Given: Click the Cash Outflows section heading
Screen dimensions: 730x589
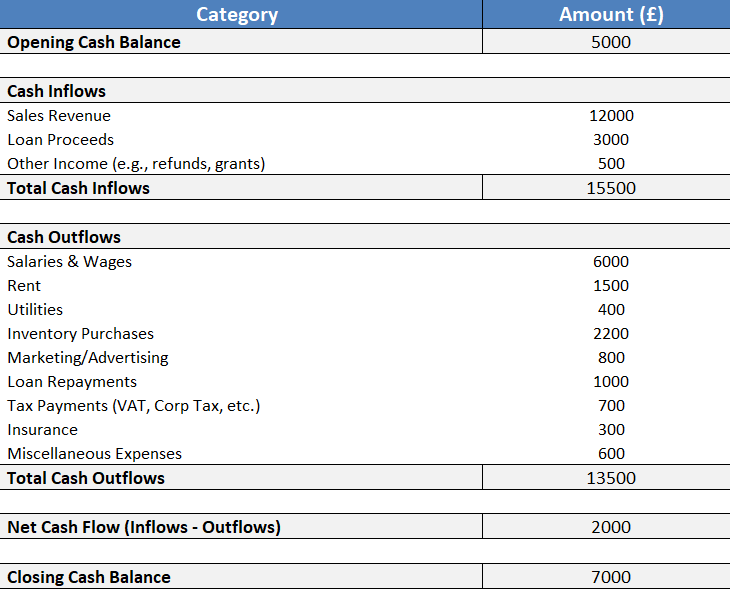Looking at the screenshot, I should (64, 237).
